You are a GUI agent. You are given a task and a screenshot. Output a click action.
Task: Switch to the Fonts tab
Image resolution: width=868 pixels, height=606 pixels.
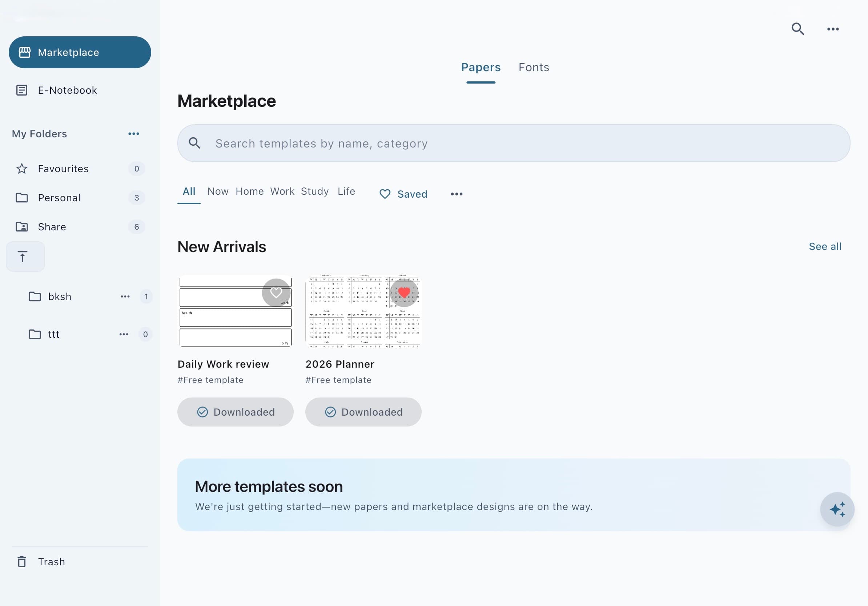pos(534,67)
